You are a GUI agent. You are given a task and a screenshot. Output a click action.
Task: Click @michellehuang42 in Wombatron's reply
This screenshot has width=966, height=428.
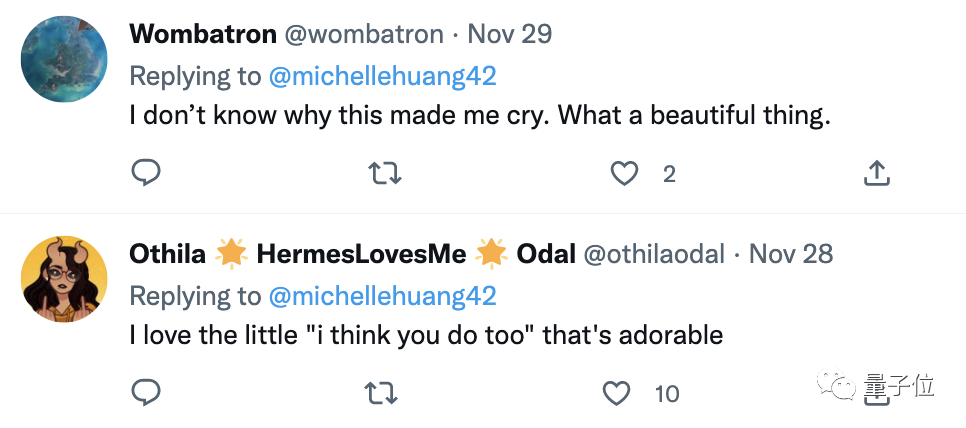coord(380,75)
